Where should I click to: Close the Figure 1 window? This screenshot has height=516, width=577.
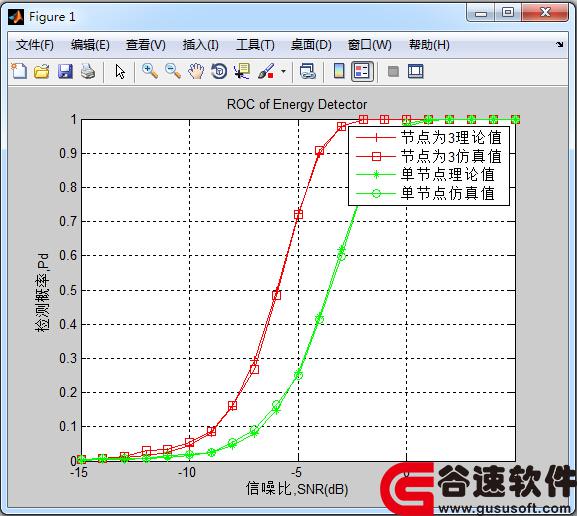[545, 13]
